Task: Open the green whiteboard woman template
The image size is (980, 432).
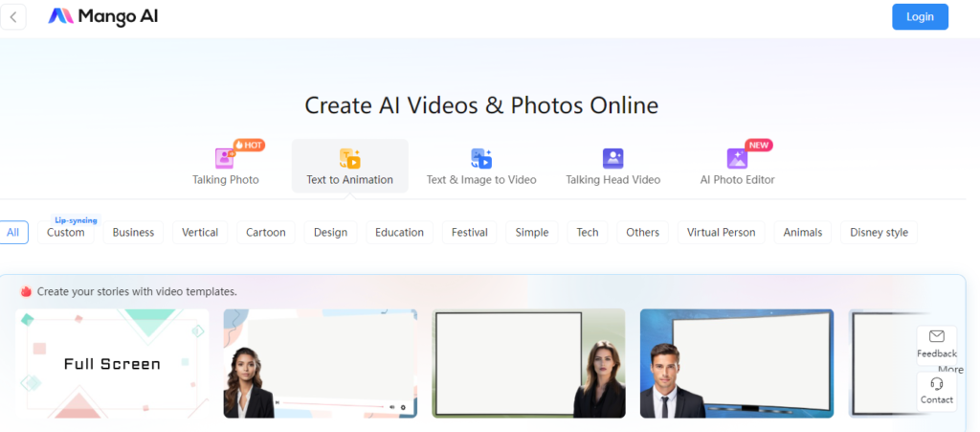Action: pos(528,363)
